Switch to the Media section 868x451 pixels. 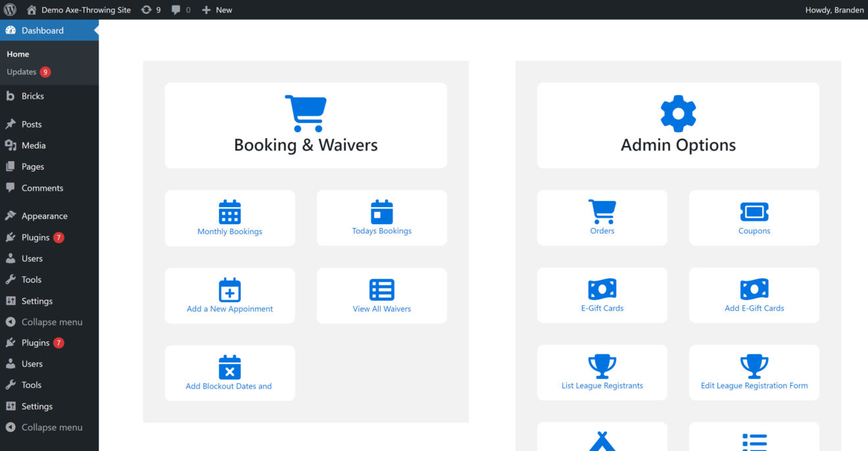click(x=34, y=145)
